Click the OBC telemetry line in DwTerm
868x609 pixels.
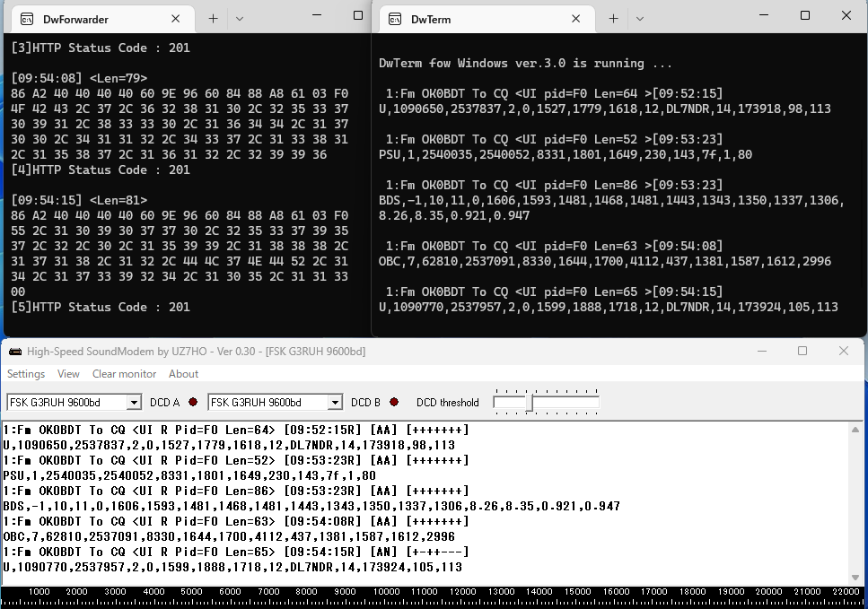[605, 261]
